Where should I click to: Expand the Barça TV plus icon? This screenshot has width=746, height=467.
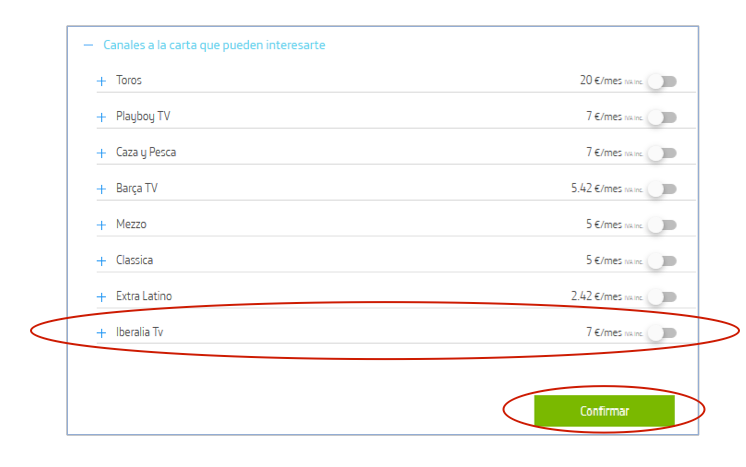[x=101, y=189]
